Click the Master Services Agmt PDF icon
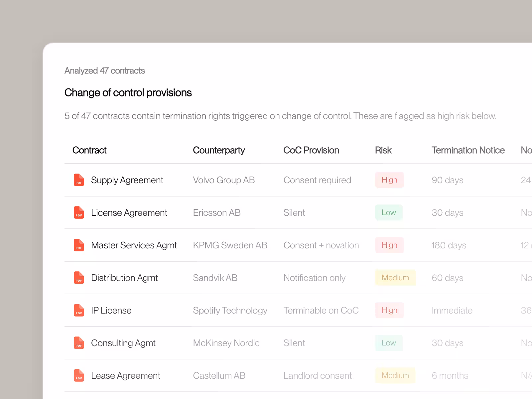This screenshot has width=532, height=399. tap(79, 245)
